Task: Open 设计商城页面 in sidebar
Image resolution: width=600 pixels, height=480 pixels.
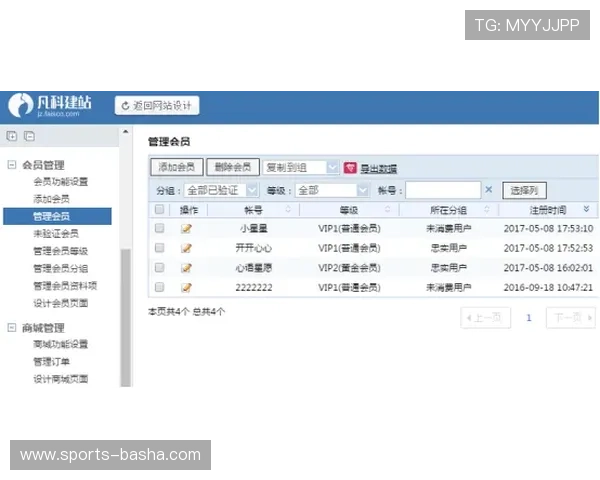Action: tap(60, 379)
